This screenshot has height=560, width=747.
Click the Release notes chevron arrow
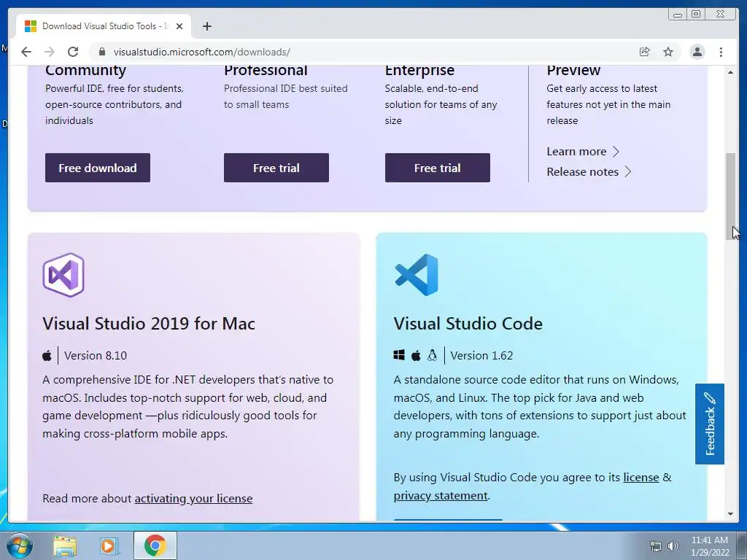[627, 171]
